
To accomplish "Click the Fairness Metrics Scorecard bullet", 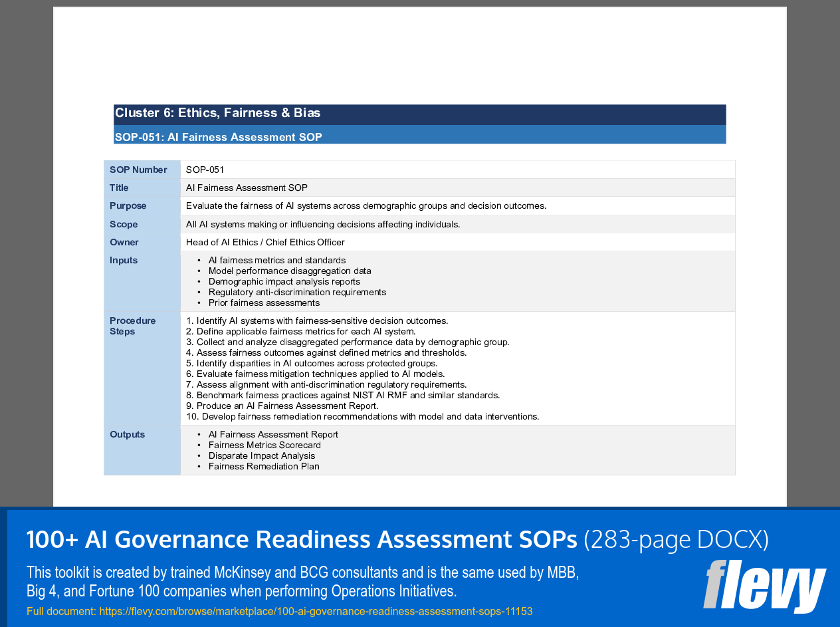I will coord(264,445).
